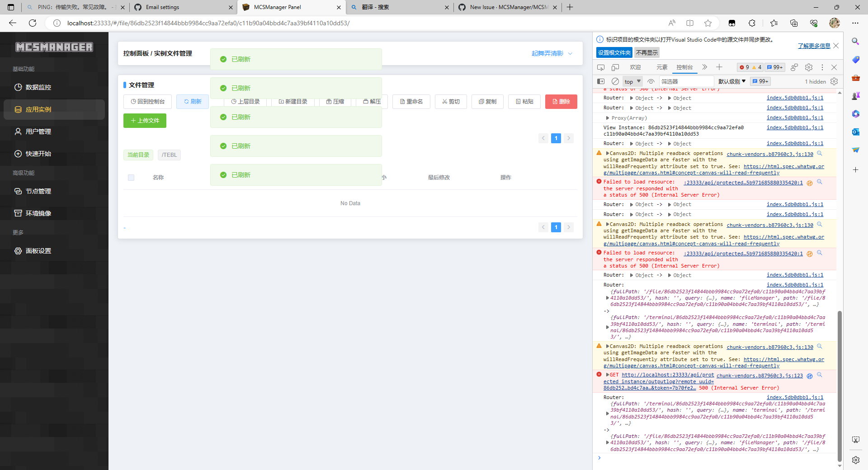Open 数据监控 from the sidebar

[x=38, y=87]
